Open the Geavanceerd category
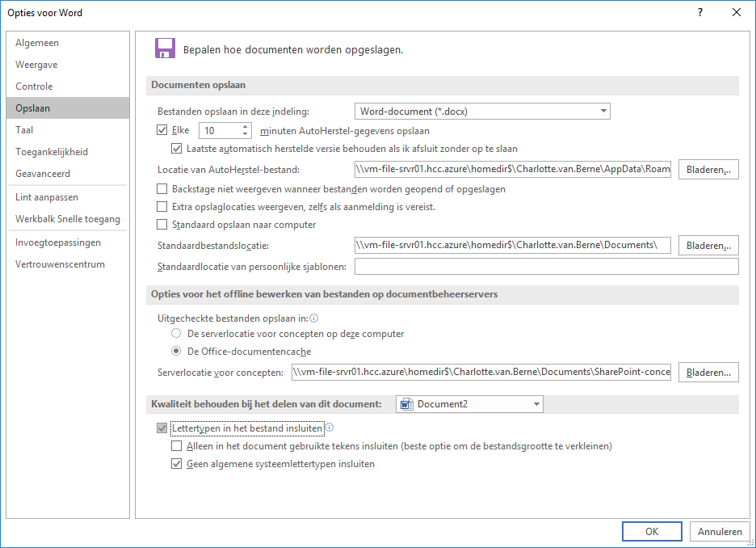Screen dimensions: 756x548 (x=43, y=174)
